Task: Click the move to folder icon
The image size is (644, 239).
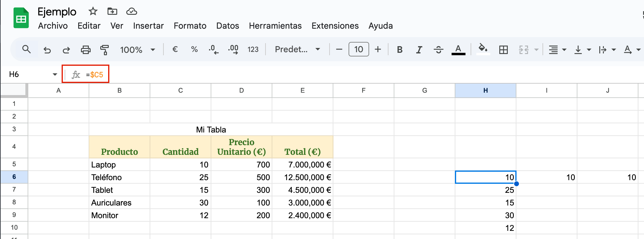Action: [x=112, y=11]
